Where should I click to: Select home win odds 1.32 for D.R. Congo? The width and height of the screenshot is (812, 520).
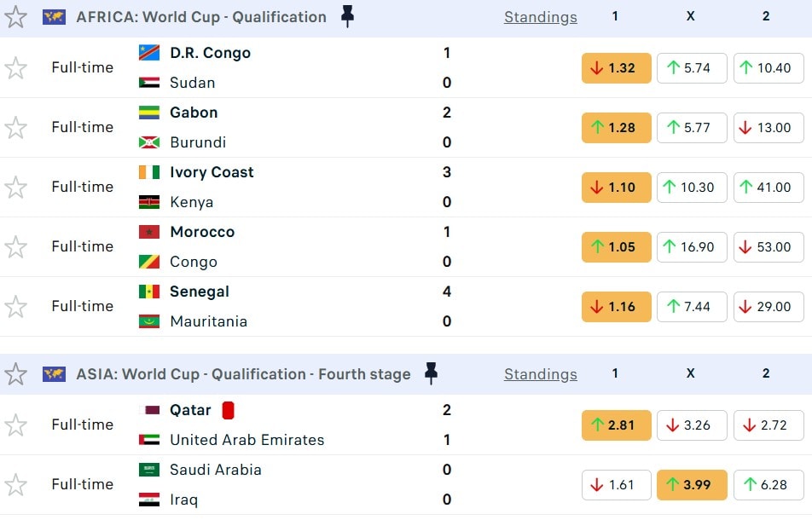tap(616, 68)
